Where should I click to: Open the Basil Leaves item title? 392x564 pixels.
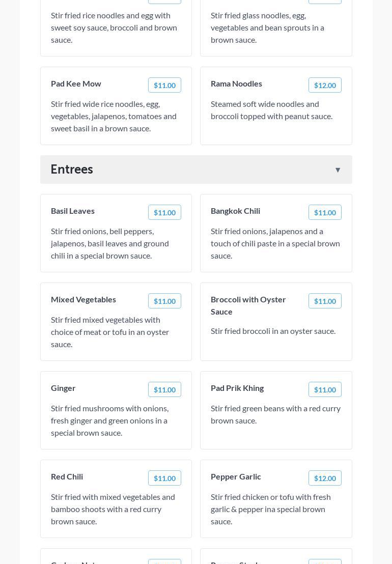pos(73,211)
